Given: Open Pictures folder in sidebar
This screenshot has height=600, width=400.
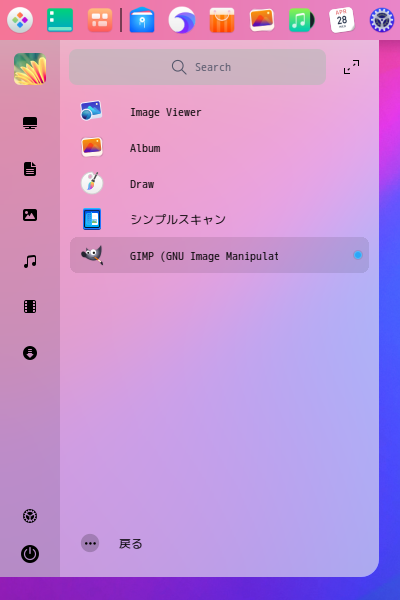Looking at the screenshot, I should point(30,215).
